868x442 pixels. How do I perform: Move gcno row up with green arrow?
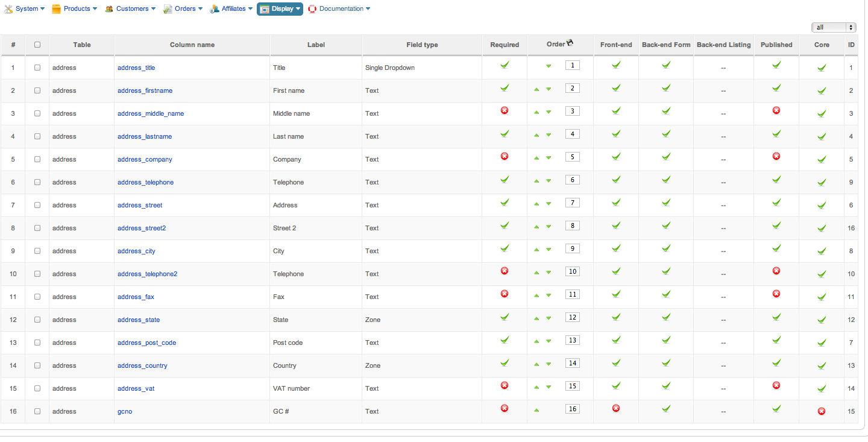click(x=536, y=410)
